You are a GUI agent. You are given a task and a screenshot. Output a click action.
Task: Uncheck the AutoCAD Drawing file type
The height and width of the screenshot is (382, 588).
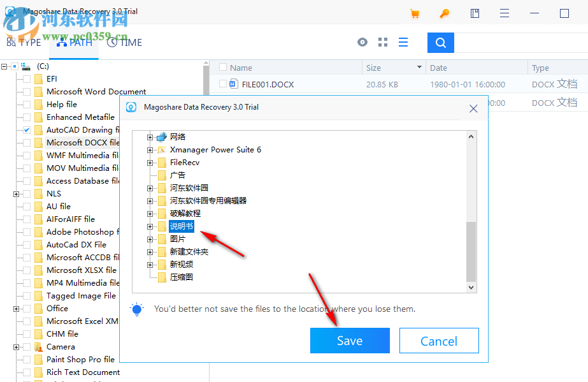pos(25,129)
